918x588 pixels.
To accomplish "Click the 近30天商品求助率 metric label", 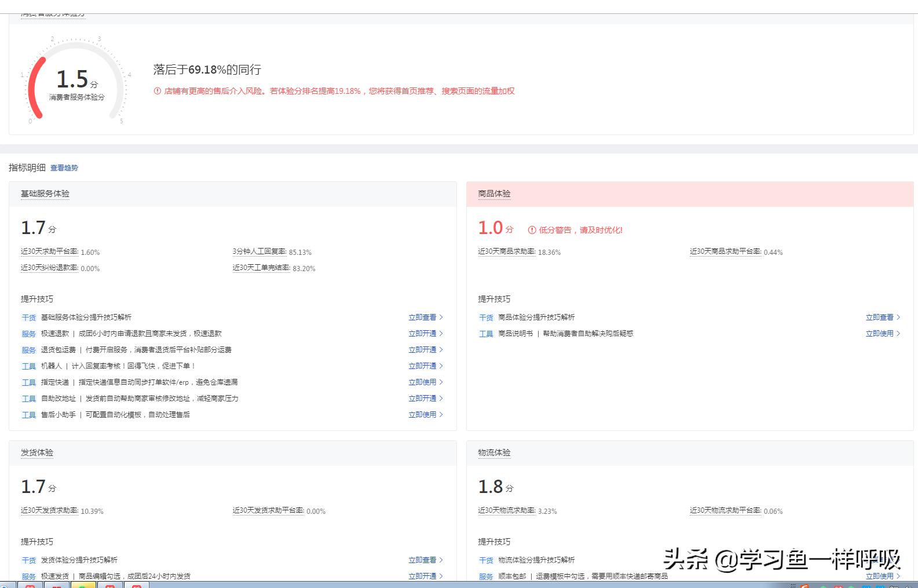I will coord(507,252).
